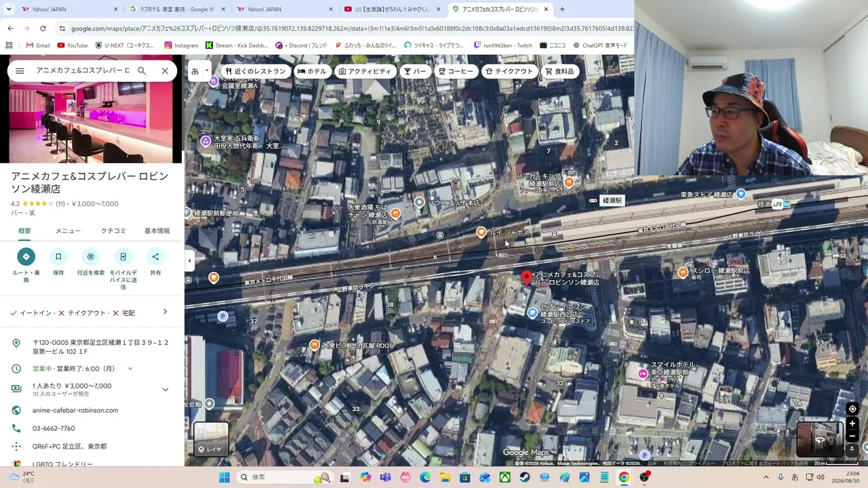Select the 東急ストア 綾瀬店 map marker
The height and width of the screenshot is (488, 868).
(x=741, y=194)
